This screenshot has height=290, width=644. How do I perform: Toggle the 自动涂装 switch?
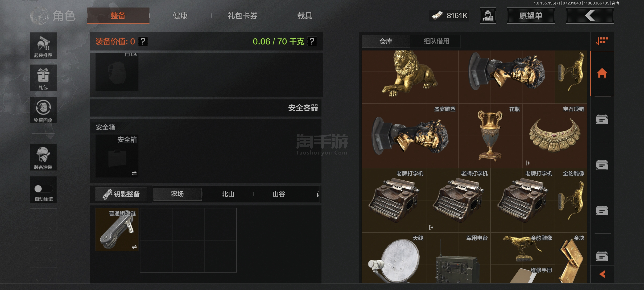point(43,189)
